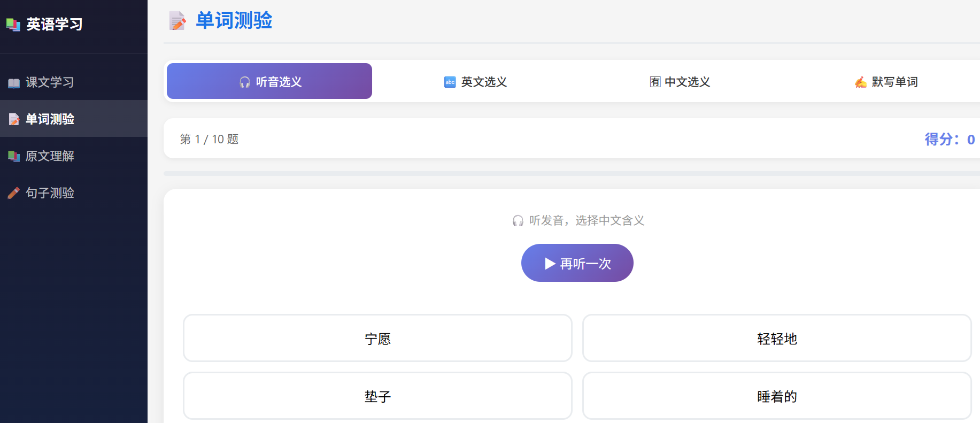Click the play triangle in 再听一次 button
Screen dimensions: 980x423
(x=550, y=264)
